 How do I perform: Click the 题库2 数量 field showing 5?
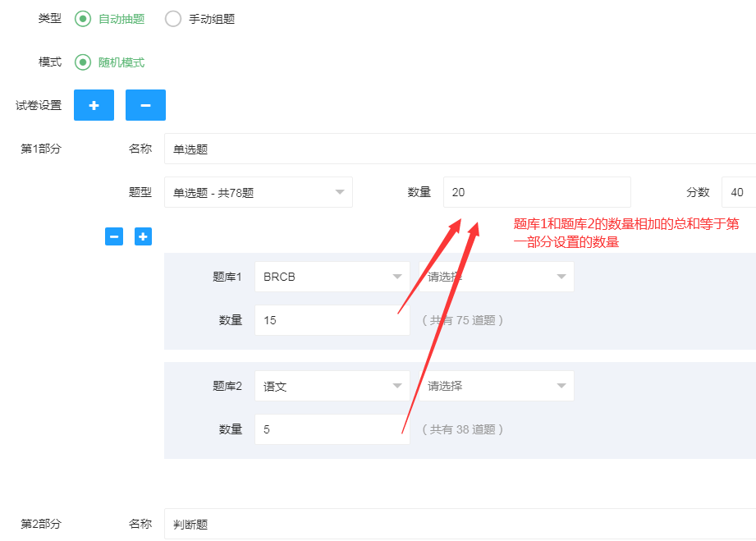(332, 429)
